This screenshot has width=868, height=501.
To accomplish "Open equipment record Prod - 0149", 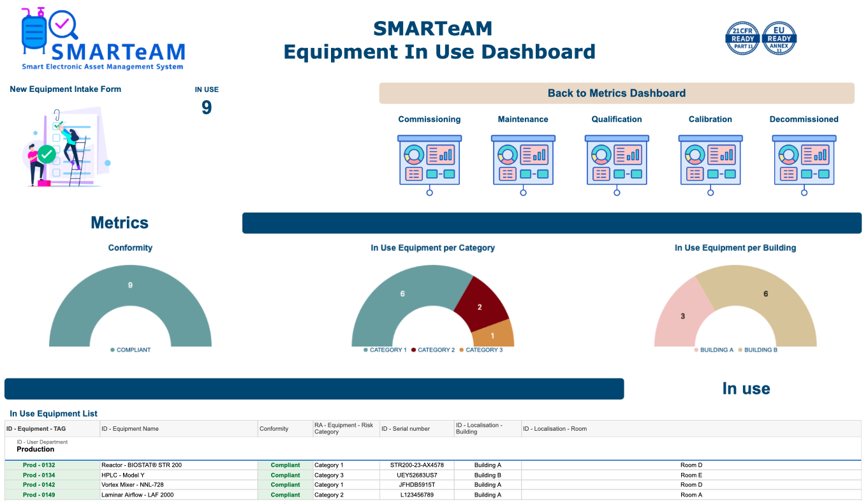I will 39,495.
